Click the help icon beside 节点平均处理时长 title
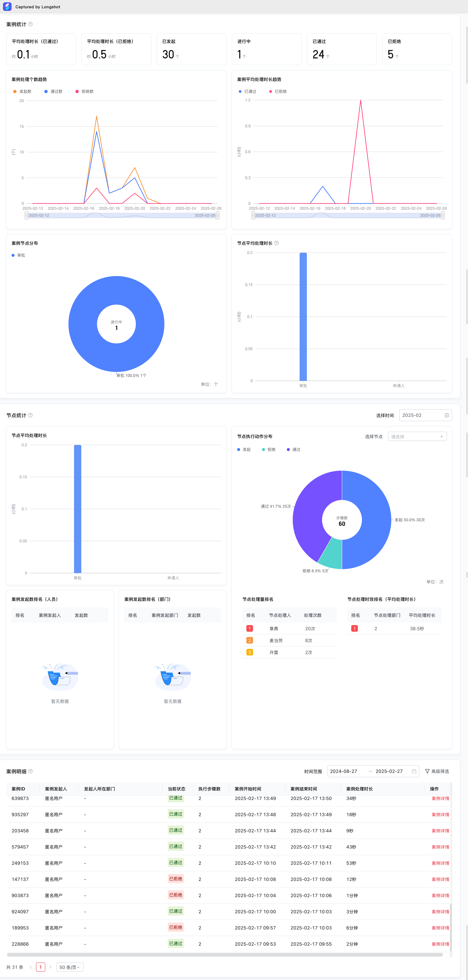 coord(277,243)
